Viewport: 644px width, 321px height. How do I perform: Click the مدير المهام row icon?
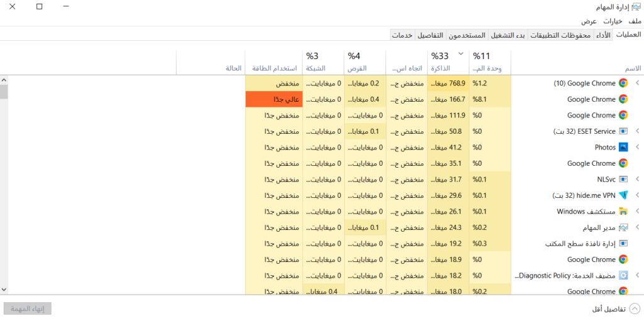[623, 227]
